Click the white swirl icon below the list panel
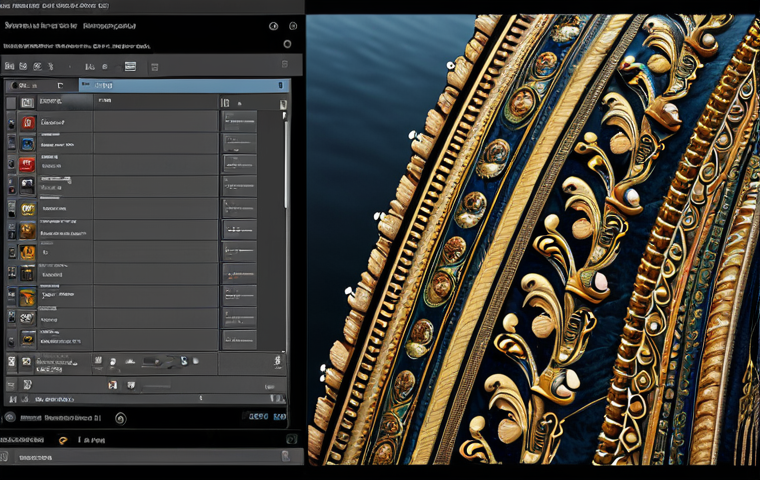Screen dimensions: 760x480 click(121, 418)
